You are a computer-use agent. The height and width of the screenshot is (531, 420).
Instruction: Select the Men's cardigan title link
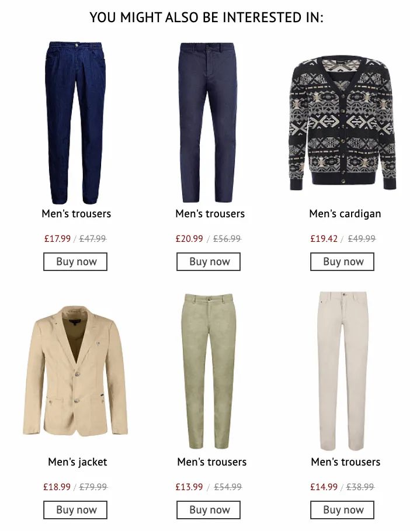click(x=345, y=214)
